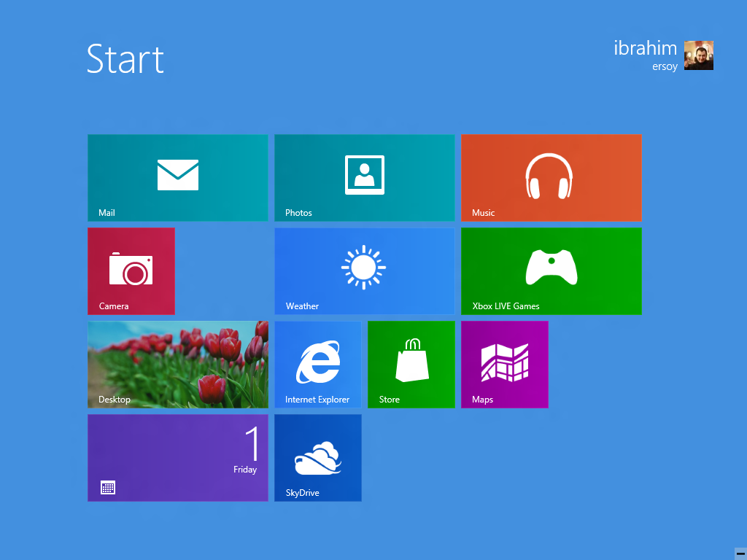Open the Weather tile
Image resolution: width=747 pixels, height=560 pixels.
(365, 271)
